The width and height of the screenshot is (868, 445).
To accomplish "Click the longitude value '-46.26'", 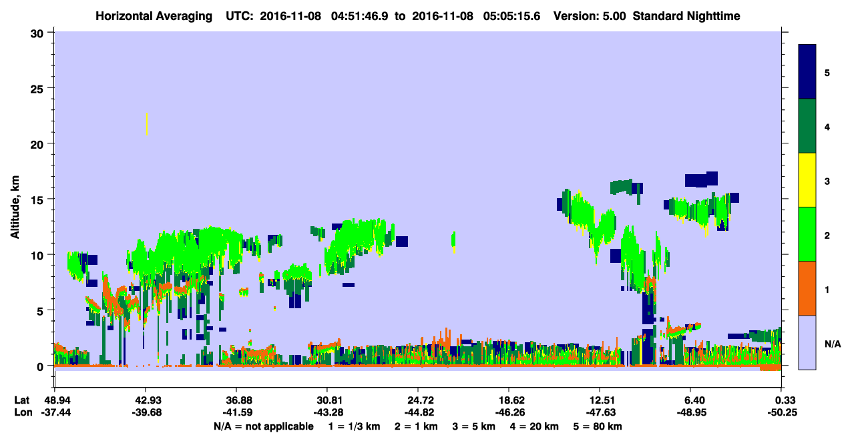I will (x=509, y=413).
